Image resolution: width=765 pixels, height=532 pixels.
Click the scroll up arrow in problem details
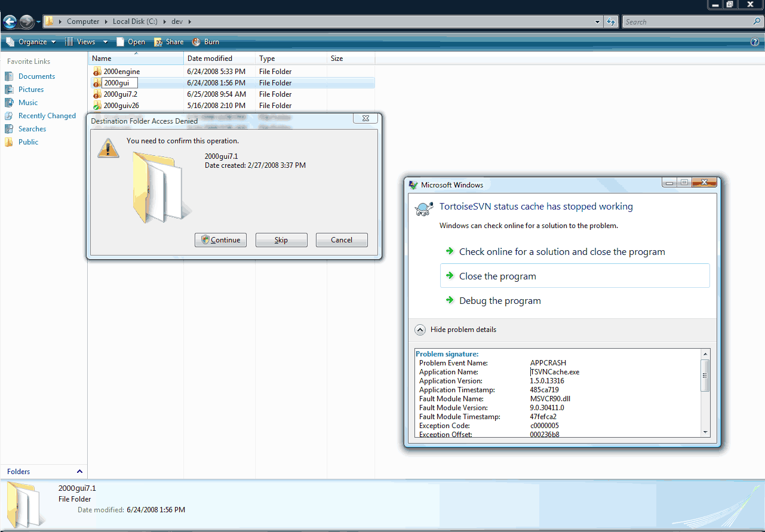[x=705, y=354]
